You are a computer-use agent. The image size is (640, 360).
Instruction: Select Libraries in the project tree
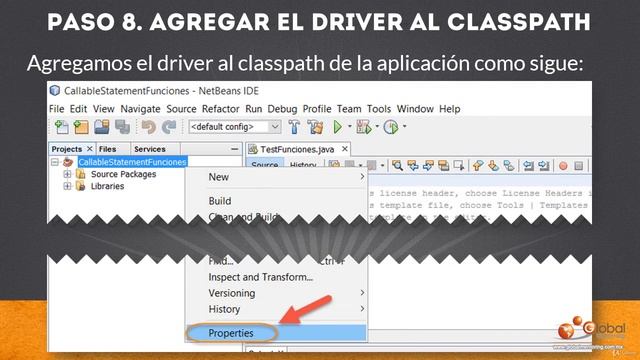107,186
